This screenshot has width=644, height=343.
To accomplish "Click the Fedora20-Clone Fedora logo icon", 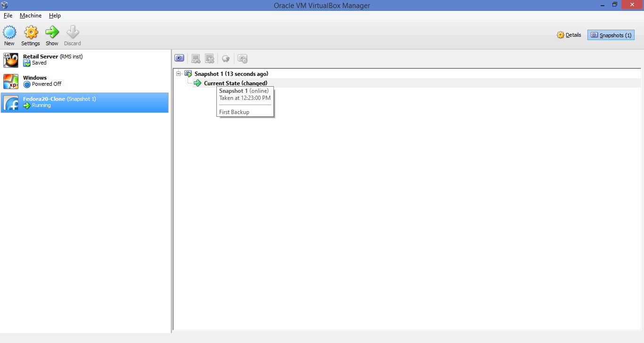I will click(x=11, y=103).
